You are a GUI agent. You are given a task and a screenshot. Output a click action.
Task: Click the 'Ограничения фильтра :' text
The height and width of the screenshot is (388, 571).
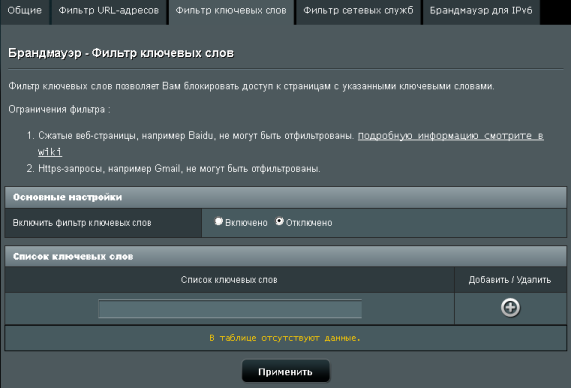[x=59, y=109]
